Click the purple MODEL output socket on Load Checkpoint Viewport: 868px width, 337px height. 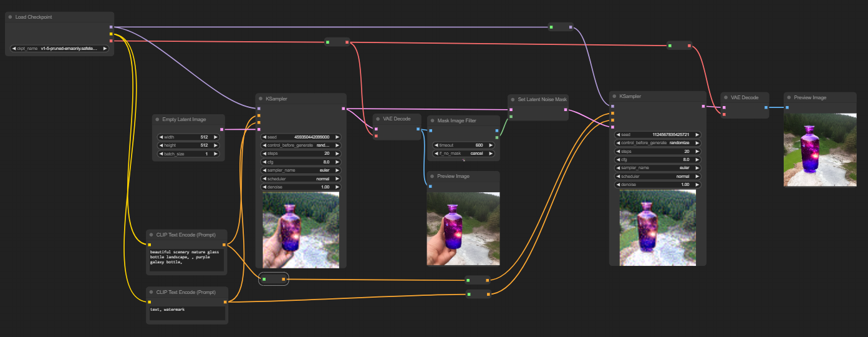(111, 27)
